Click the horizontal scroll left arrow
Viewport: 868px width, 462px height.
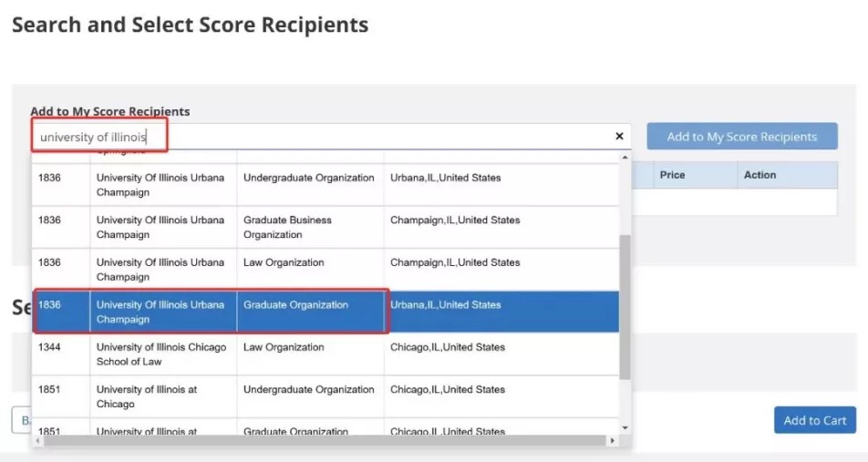[37, 441]
